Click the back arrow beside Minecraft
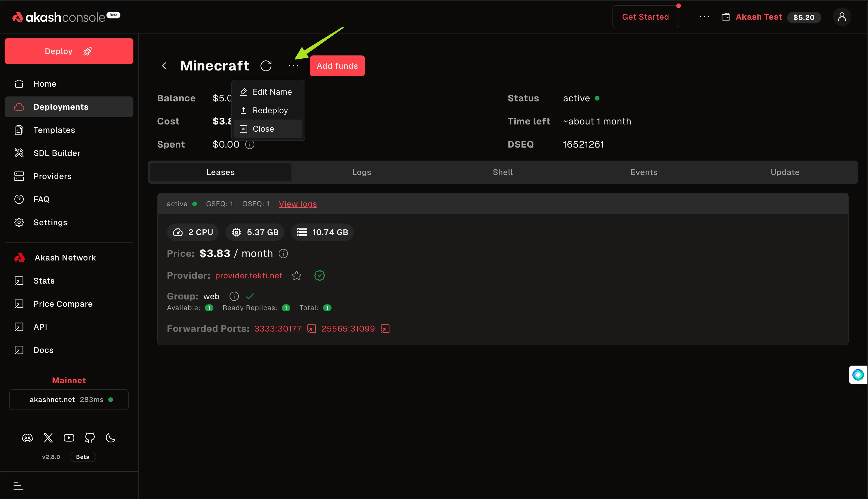 coord(164,66)
